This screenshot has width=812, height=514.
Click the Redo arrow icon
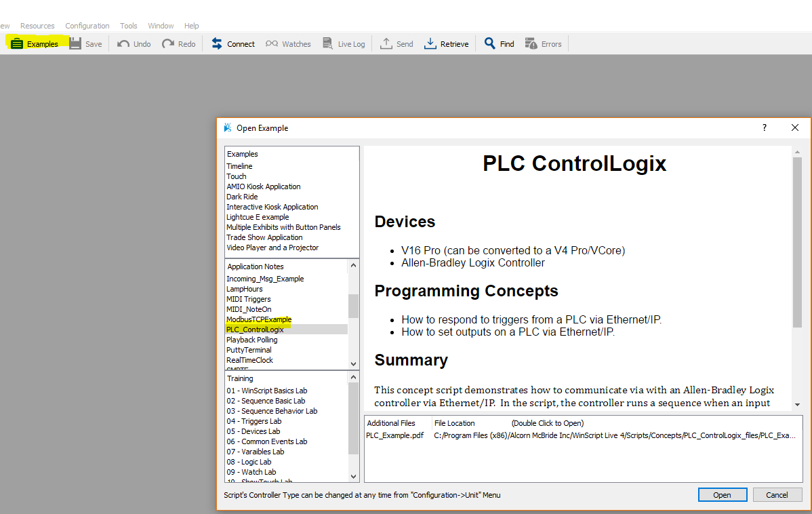coord(168,44)
